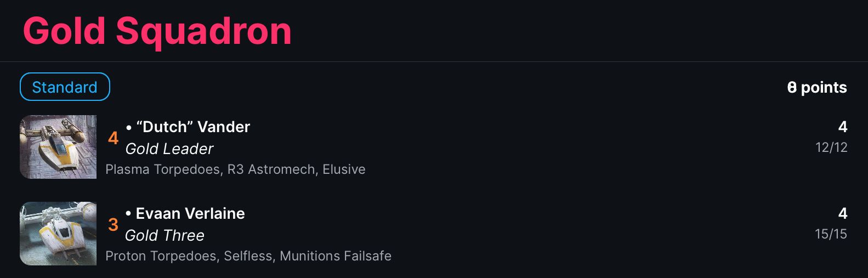Click Plasma Torpedoes upgrade
This screenshot has width=868, height=278.
pyautogui.click(x=163, y=169)
